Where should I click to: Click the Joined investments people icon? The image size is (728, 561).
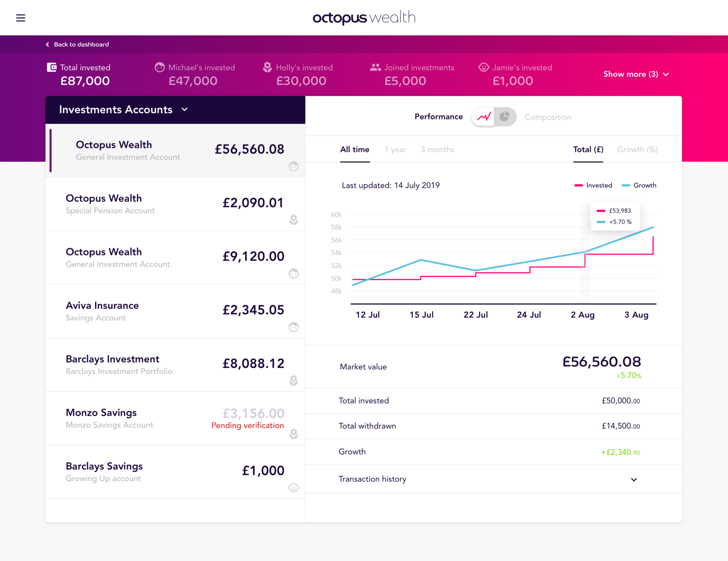[375, 67]
